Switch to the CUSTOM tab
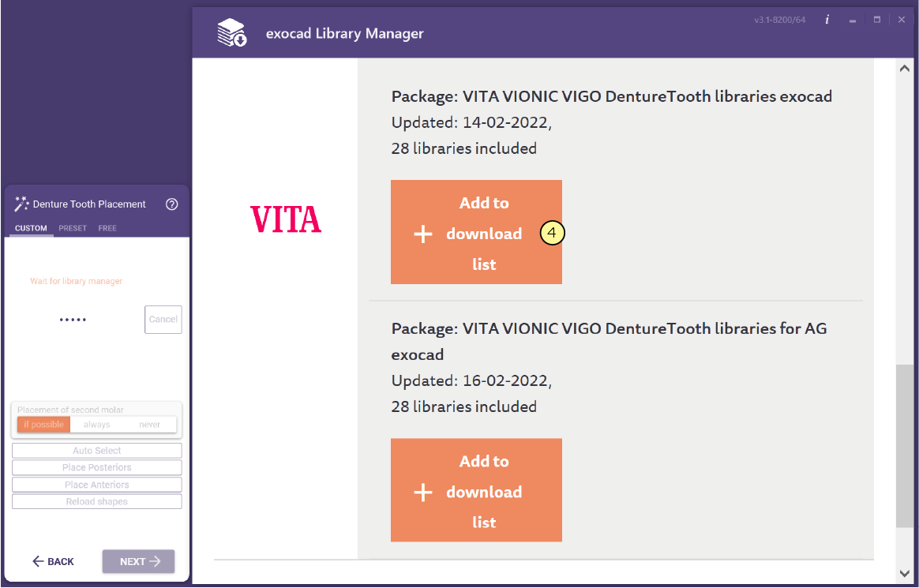The height and width of the screenshot is (588, 919). click(x=31, y=228)
